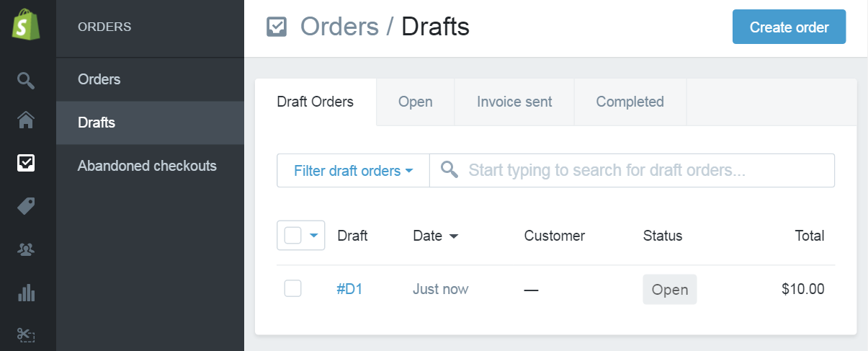Sort by the Date column arrow
The height and width of the screenshot is (351, 868).
454,236
